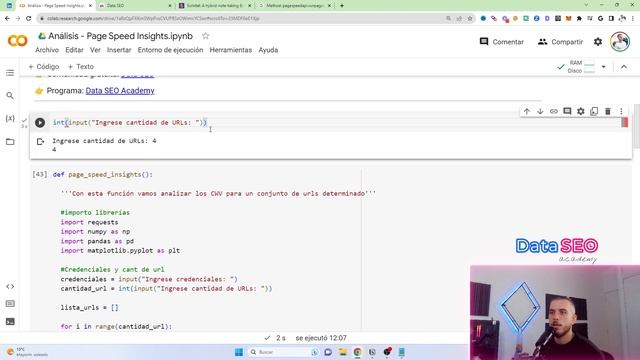Open File Explorer from taskbar
This screenshot has height=360, width=640.
342,352
